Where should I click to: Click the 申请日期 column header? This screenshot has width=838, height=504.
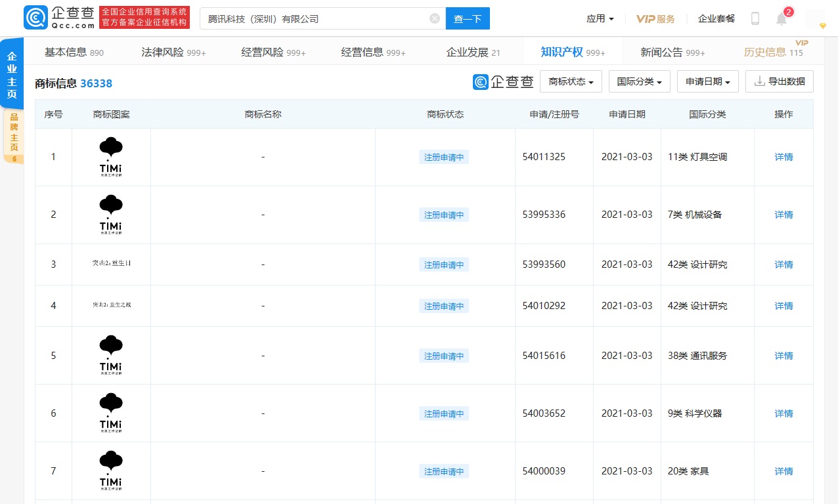pos(627,114)
